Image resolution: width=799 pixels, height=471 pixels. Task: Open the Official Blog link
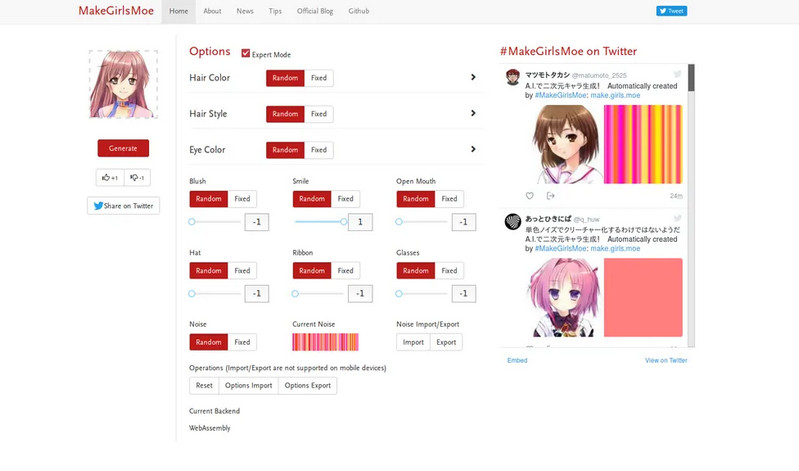pos(315,11)
